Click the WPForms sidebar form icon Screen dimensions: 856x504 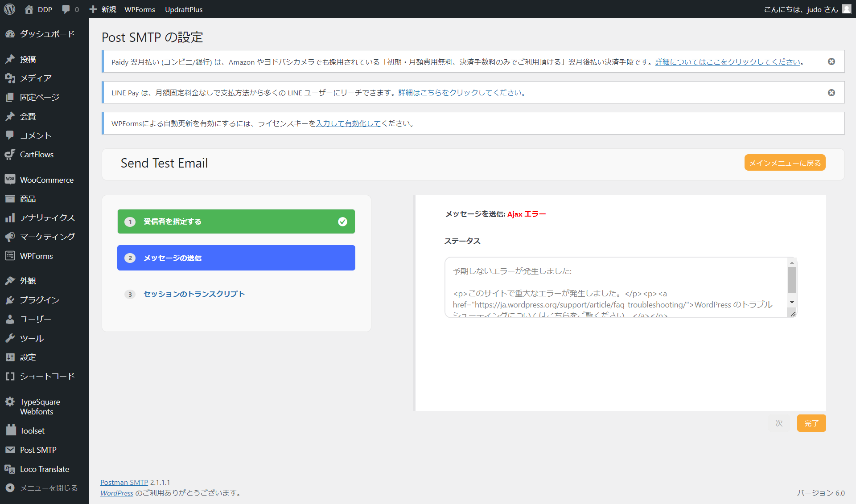tap(10, 256)
